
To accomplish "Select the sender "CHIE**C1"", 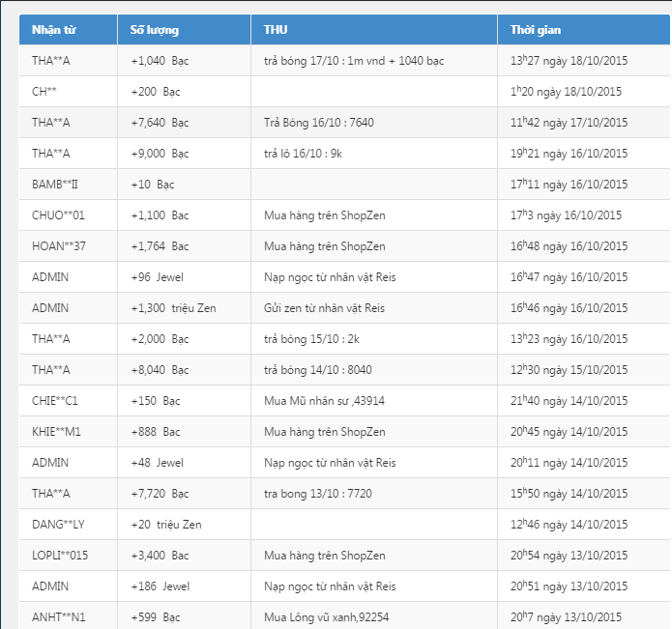I will 55,401.
